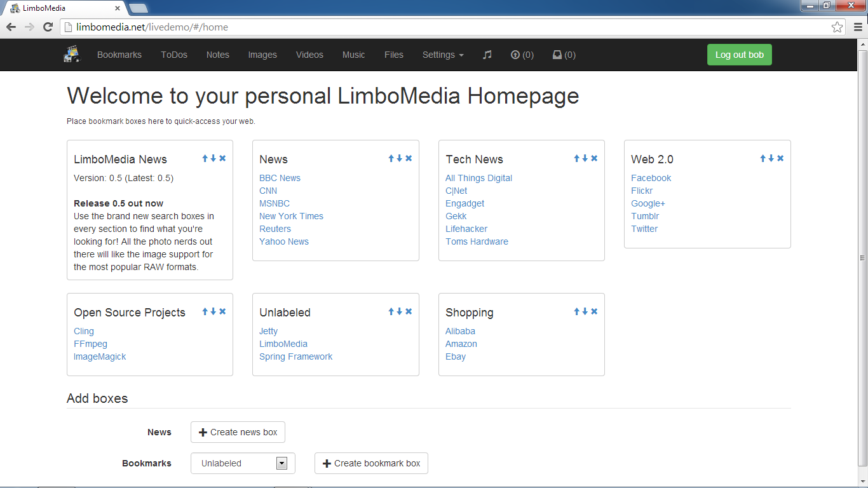Open a new browser tab
The height and width of the screenshot is (488, 868).
pyautogui.click(x=139, y=8)
